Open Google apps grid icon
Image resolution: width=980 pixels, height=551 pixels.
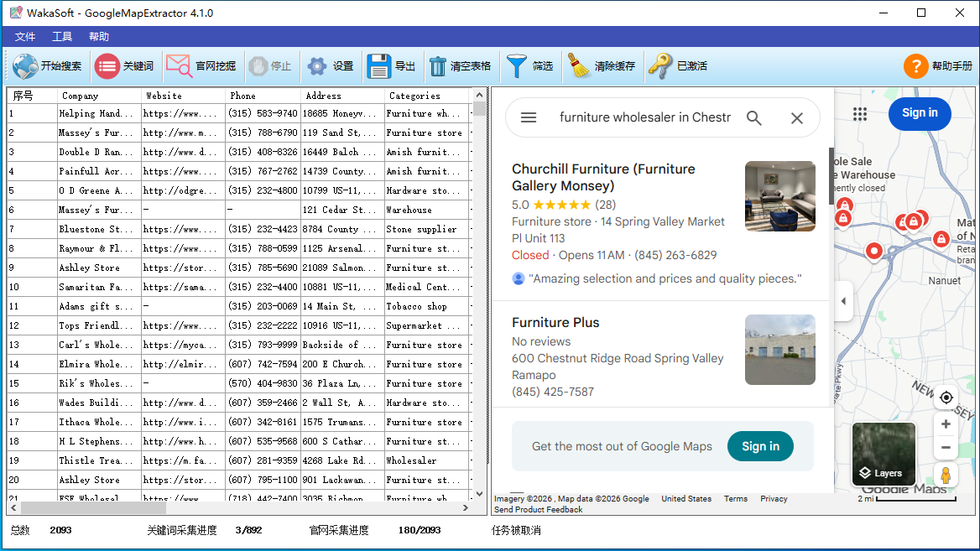[859, 114]
